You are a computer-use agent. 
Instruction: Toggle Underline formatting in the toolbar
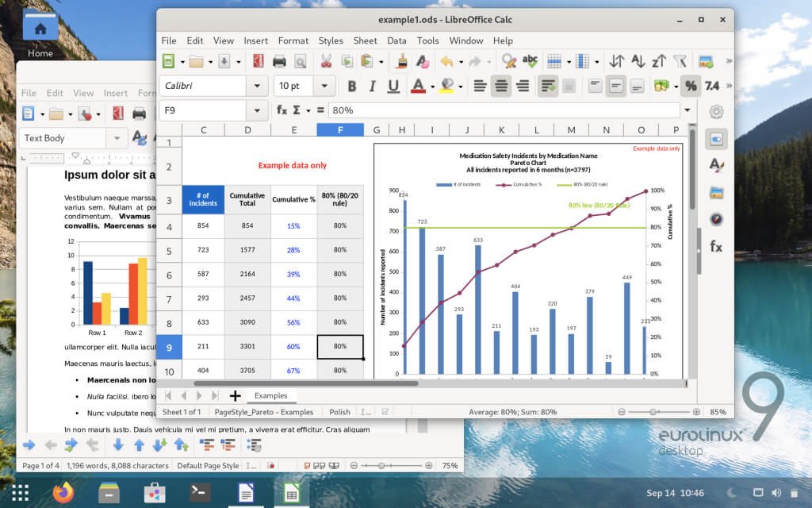coord(393,86)
